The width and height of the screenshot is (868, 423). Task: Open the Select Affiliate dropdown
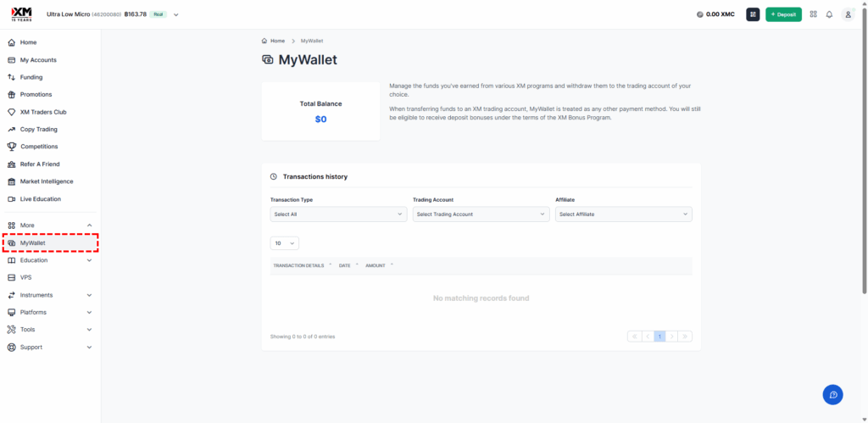(x=624, y=214)
